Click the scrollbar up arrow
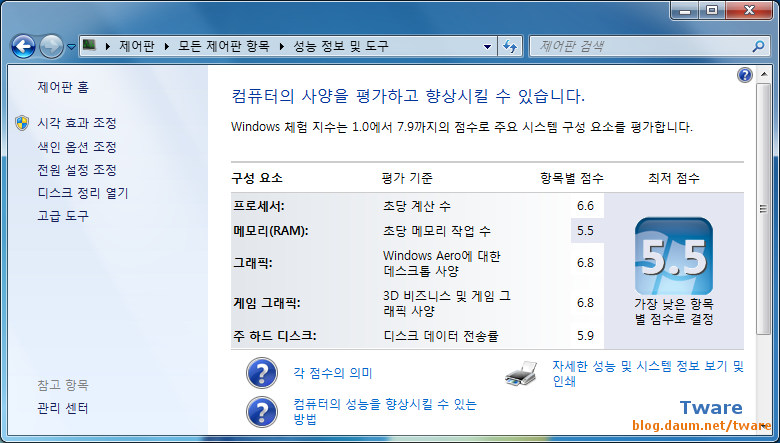 (763, 76)
